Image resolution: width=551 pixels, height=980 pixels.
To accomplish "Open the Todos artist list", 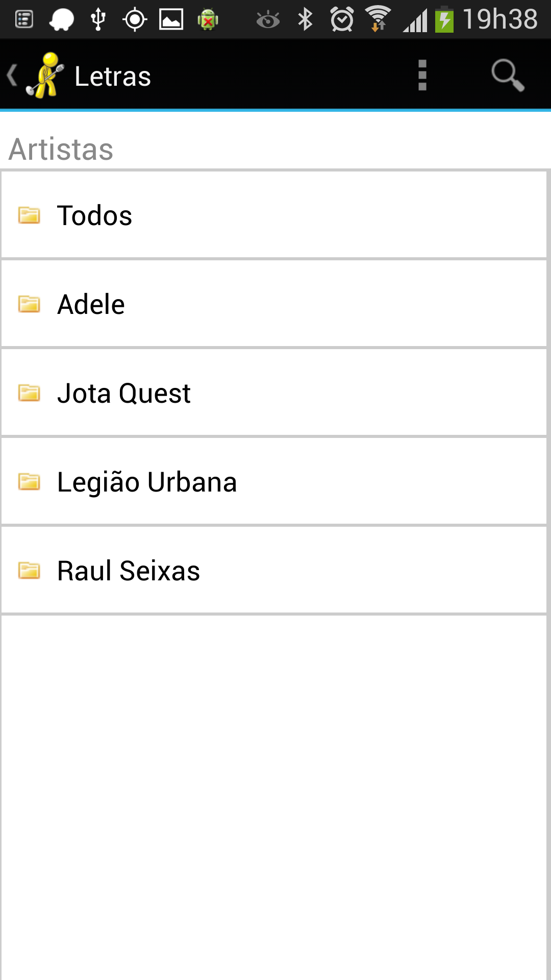I will [94, 215].
